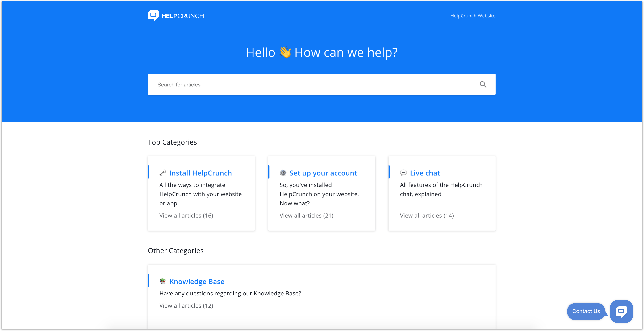Click the Contact Us chat label
The height and width of the screenshot is (331, 644).
[586, 311]
